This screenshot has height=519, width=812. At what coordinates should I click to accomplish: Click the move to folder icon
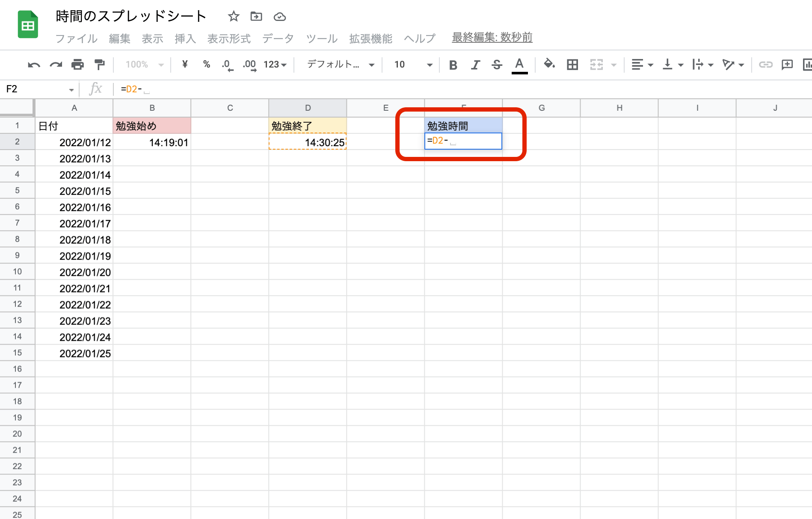pos(256,17)
